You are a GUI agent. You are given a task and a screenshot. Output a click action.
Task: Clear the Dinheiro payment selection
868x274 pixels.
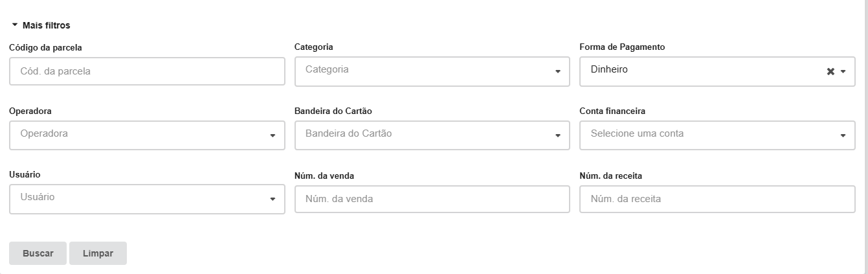coord(830,71)
